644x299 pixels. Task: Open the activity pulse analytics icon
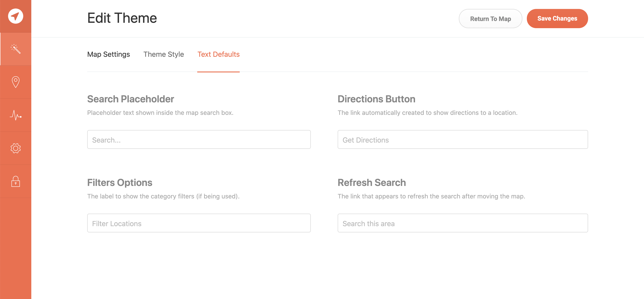click(15, 115)
